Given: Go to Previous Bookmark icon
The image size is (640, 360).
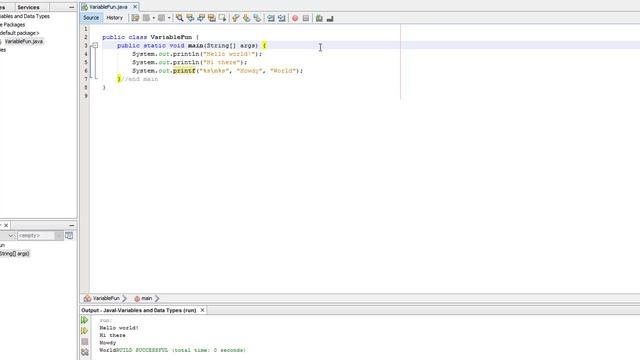Looking at the screenshot, I should [x=236, y=18].
